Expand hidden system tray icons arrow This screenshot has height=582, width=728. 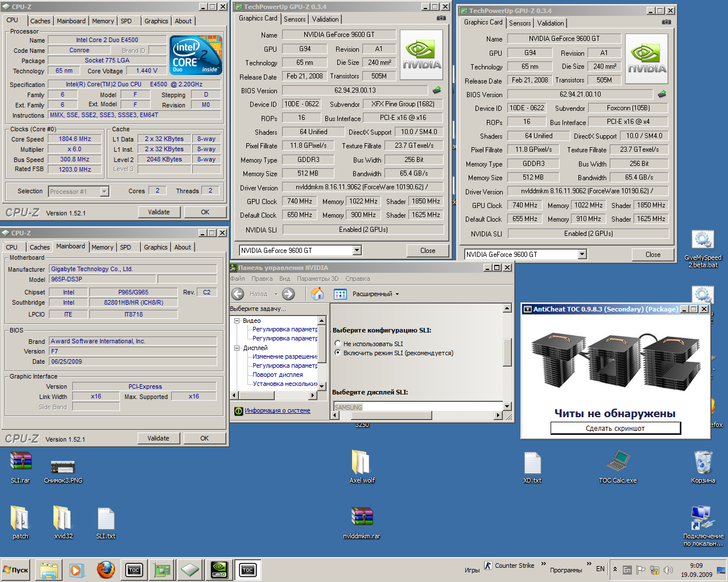click(x=615, y=569)
